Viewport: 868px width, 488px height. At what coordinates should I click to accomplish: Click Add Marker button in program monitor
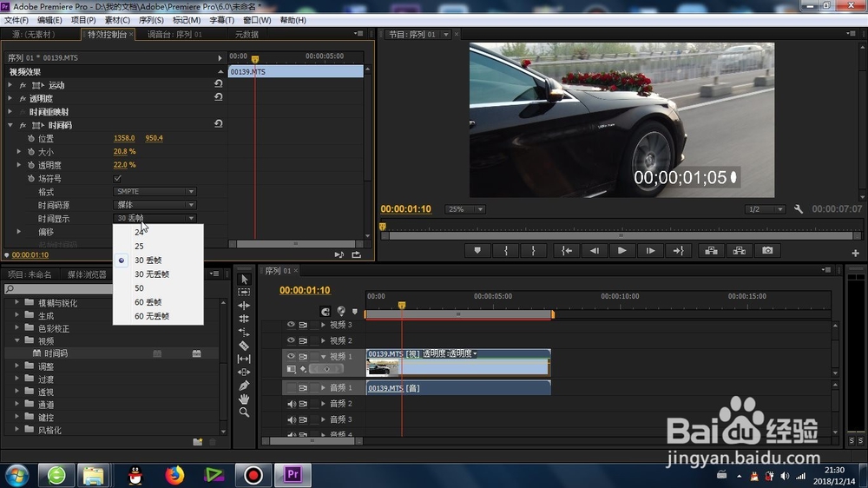tap(477, 251)
